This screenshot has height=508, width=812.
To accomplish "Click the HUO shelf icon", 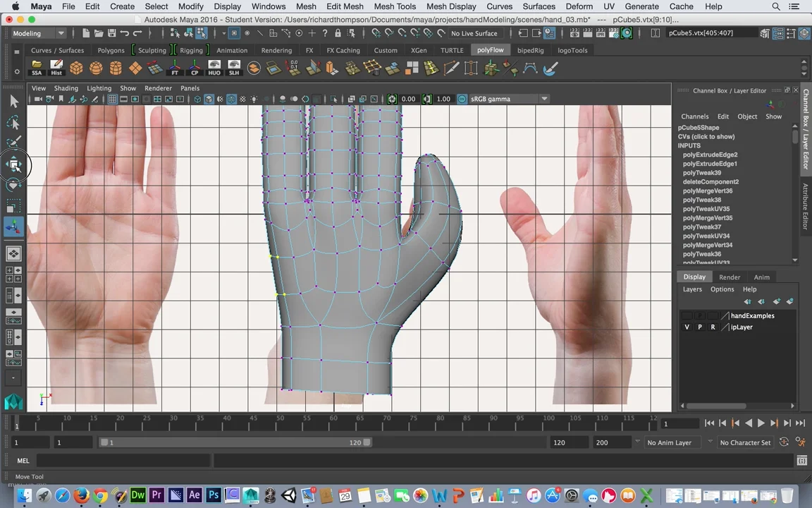I will tap(214, 68).
